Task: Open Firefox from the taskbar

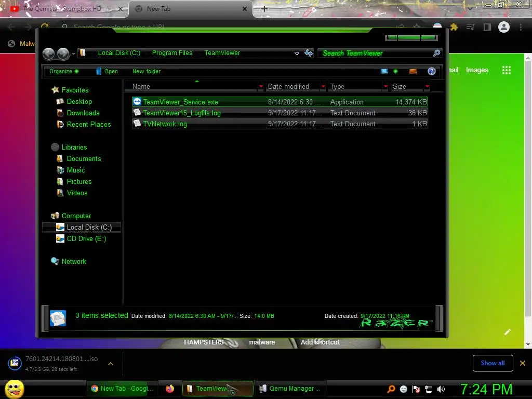Action: point(170,389)
